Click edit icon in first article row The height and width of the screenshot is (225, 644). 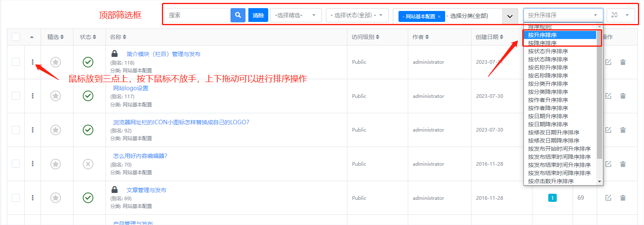(608, 62)
